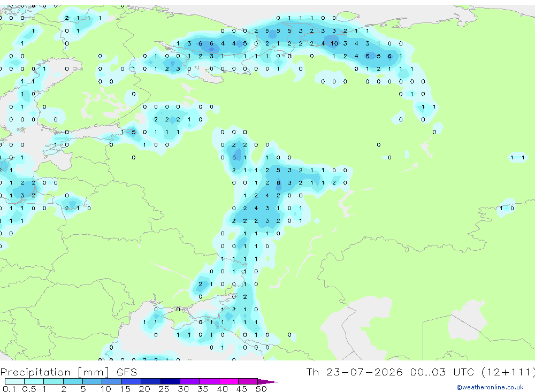Click the '50' legend scale label

(x=261, y=389)
